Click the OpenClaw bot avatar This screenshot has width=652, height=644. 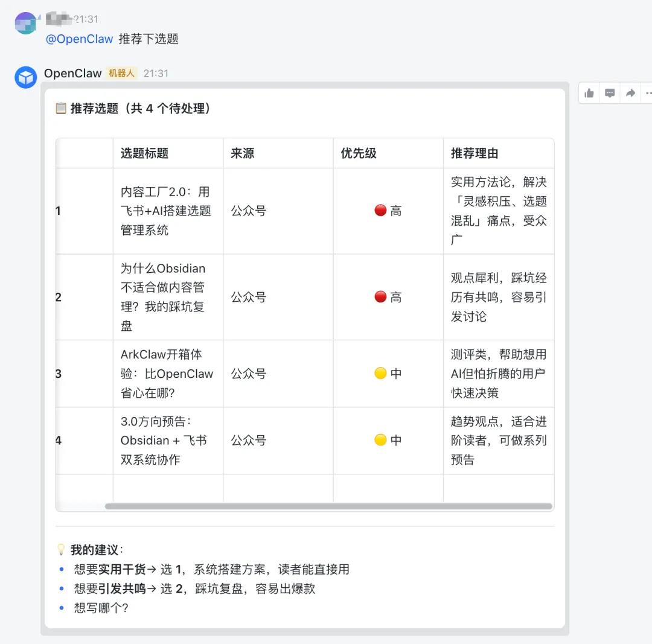pos(26,77)
